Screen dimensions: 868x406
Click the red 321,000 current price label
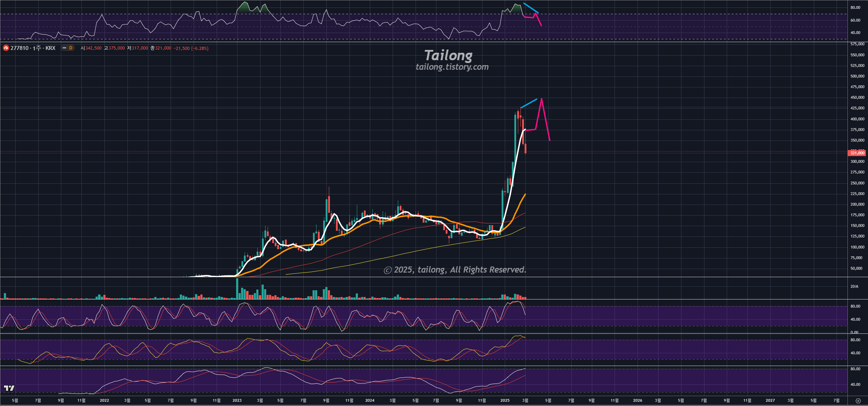(857, 153)
